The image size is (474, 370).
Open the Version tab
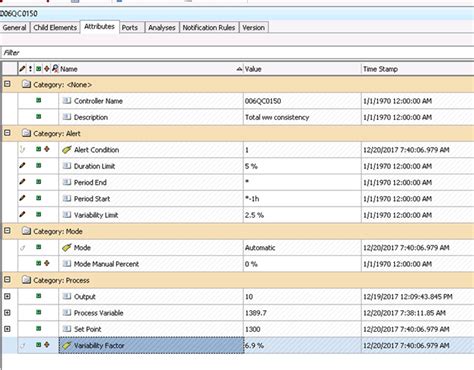pyautogui.click(x=253, y=28)
